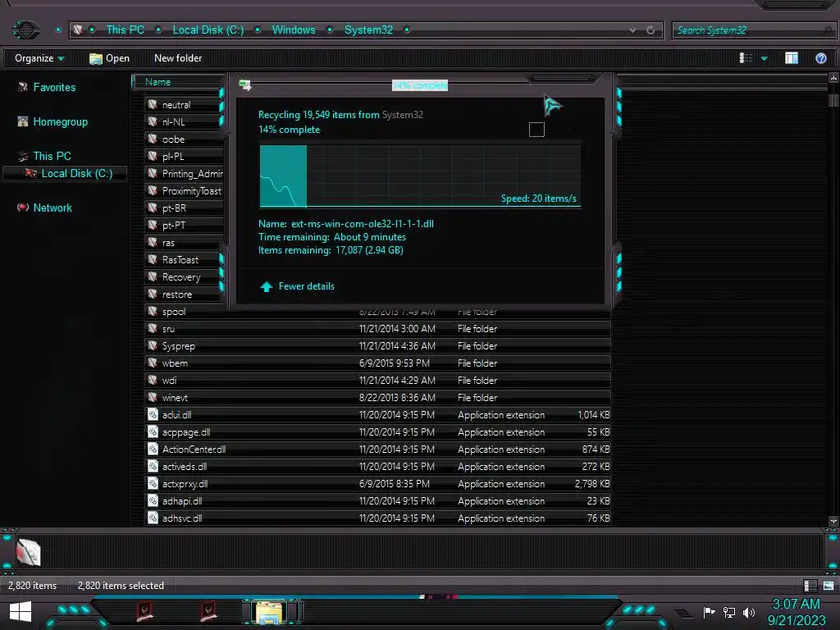Click the pause button in progress dialog
Screen dimensions: 840x630
coord(536,130)
